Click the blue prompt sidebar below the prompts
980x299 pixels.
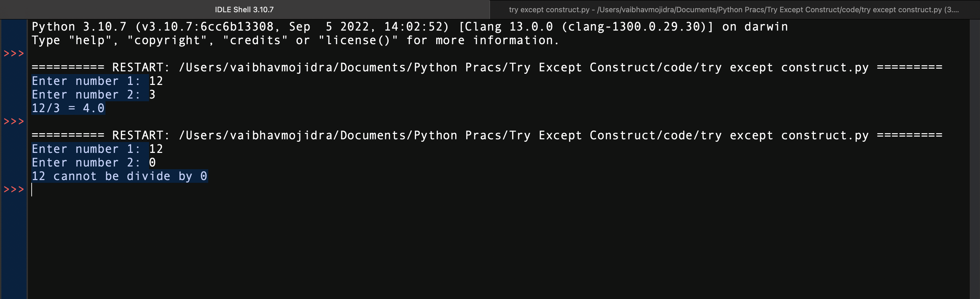(x=14, y=247)
